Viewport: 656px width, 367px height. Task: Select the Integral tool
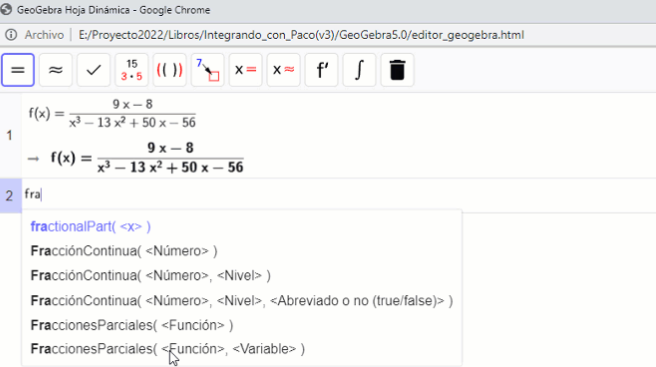coord(359,70)
